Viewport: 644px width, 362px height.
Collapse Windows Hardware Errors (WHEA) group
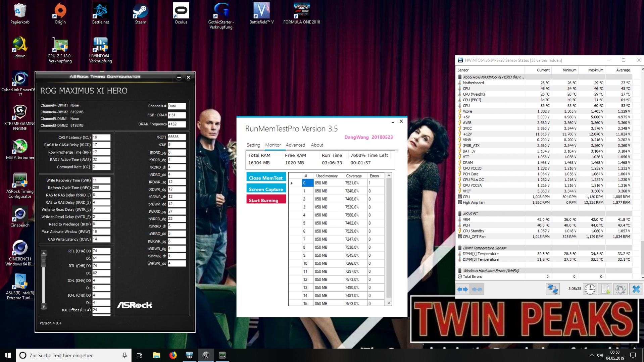[460, 271]
